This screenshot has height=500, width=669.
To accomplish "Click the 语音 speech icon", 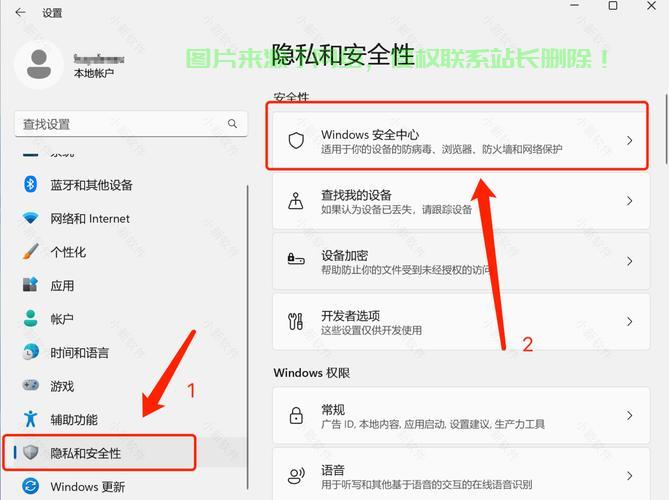I will pyautogui.click(x=296, y=476).
